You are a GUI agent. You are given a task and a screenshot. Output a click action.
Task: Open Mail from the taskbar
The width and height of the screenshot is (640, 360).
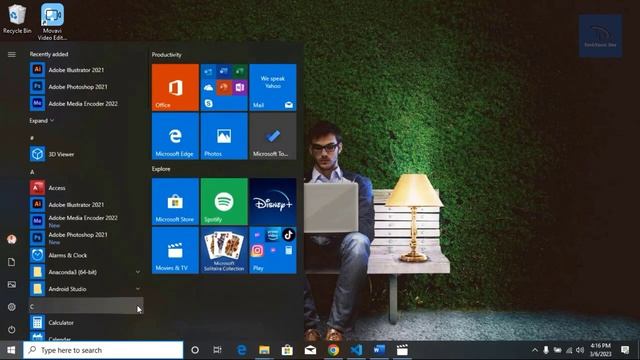(310, 350)
